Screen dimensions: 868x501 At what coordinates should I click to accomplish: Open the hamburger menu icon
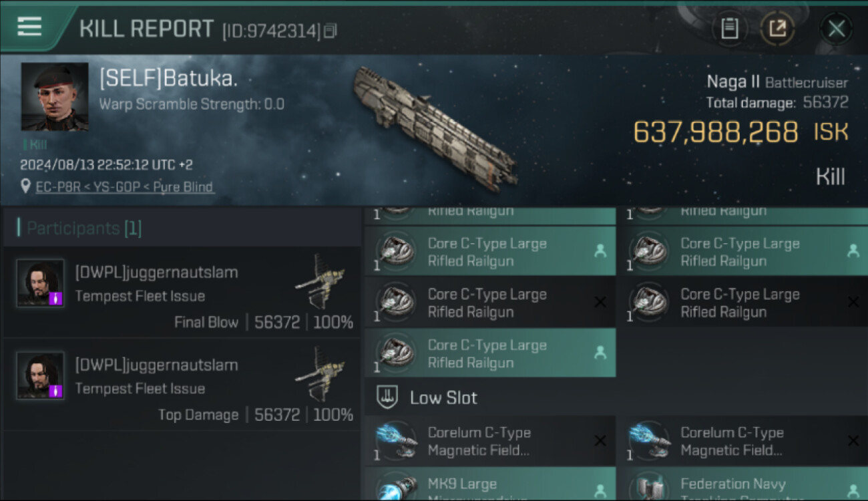pyautogui.click(x=29, y=27)
